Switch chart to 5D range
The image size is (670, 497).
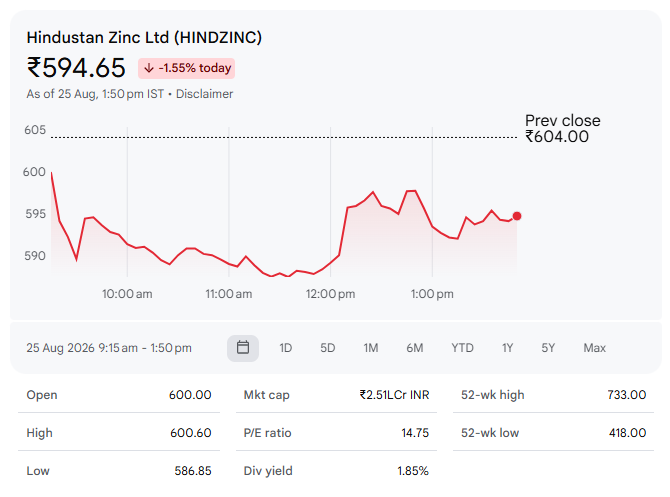point(328,348)
